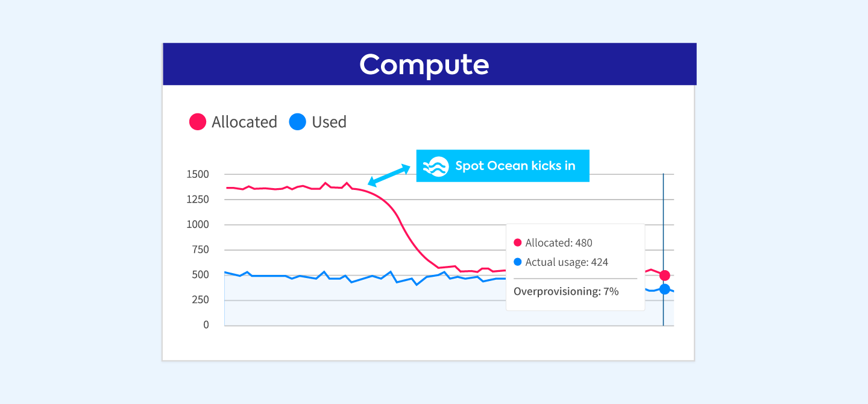
Task: Click the red dot beside Allocated: 480
Action: tap(517, 243)
